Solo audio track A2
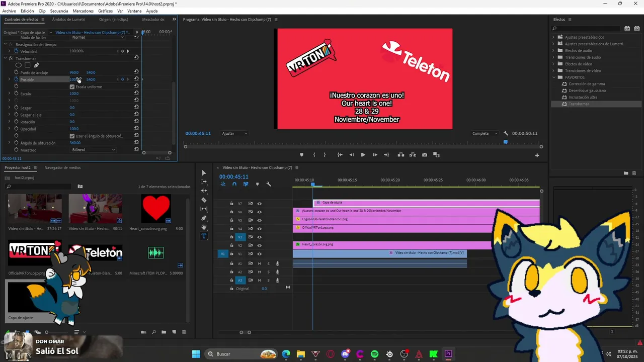 268,272
